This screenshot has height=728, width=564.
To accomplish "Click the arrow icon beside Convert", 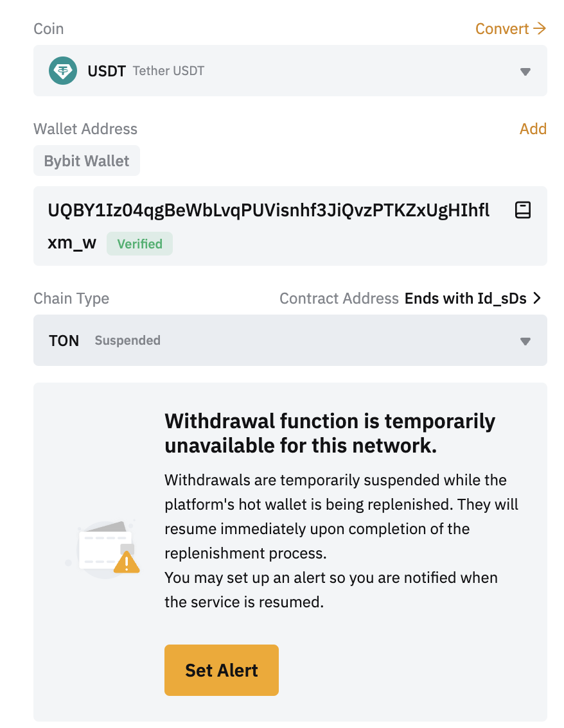I will [540, 29].
